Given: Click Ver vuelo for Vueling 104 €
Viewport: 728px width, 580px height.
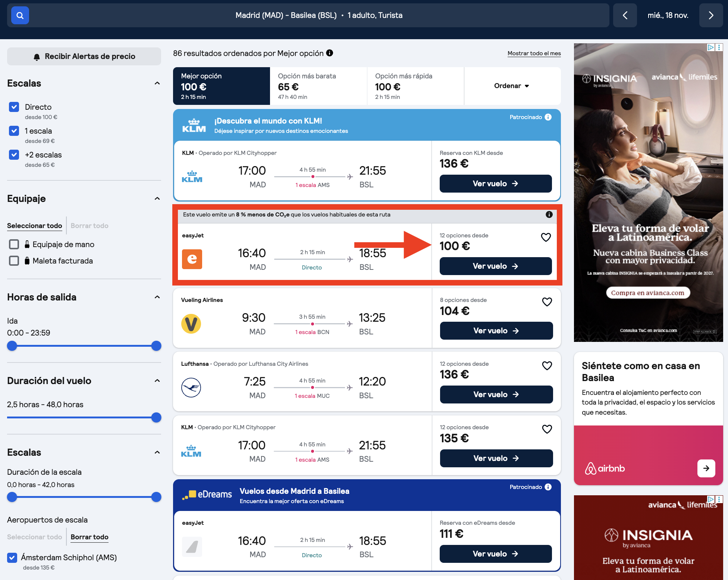Looking at the screenshot, I should point(496,331).
